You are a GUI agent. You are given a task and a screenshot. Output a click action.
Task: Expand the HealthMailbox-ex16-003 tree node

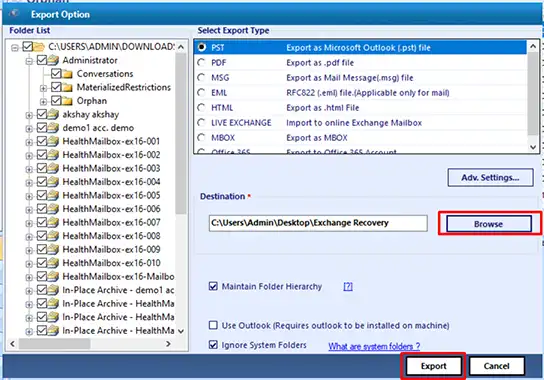click(29, 170)
